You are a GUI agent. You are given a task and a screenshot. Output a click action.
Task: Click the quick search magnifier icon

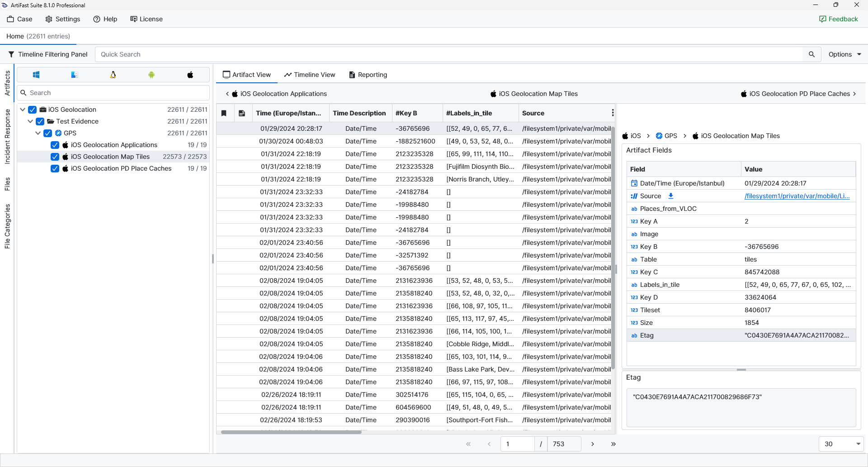point(811,54)
